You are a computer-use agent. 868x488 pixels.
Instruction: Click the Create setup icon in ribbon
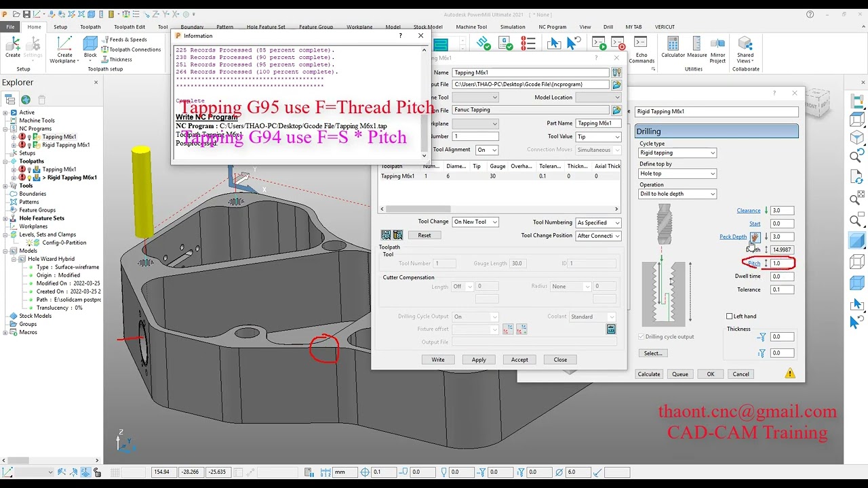[x=13, y=47]
